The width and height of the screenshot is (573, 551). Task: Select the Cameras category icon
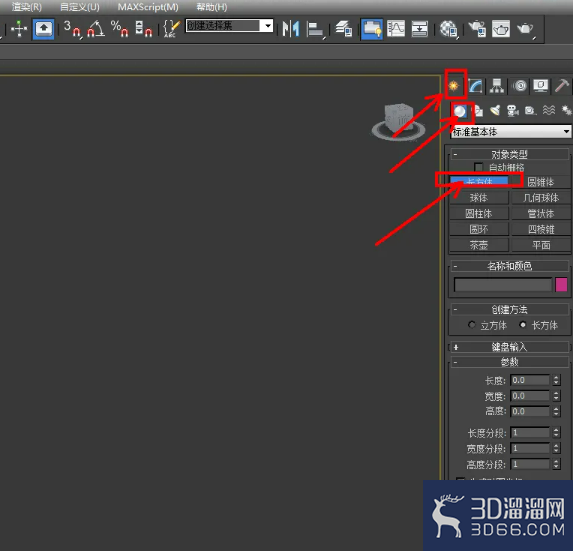[513, 111]
